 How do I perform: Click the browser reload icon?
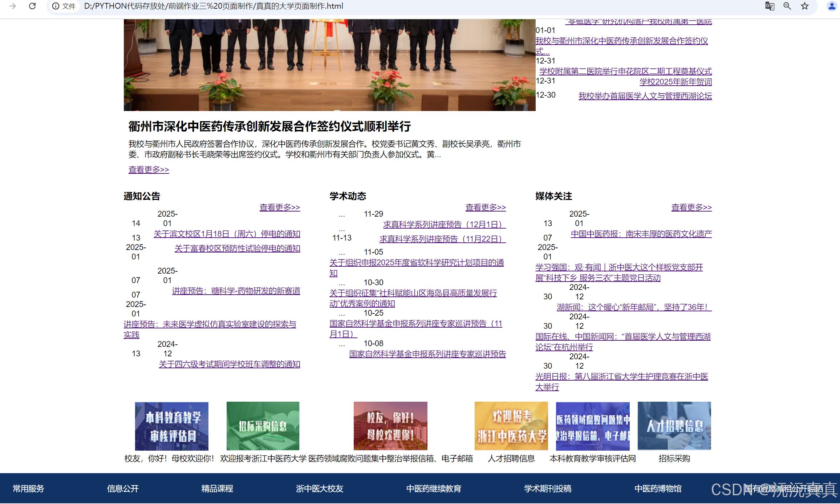tap(32, 6)
